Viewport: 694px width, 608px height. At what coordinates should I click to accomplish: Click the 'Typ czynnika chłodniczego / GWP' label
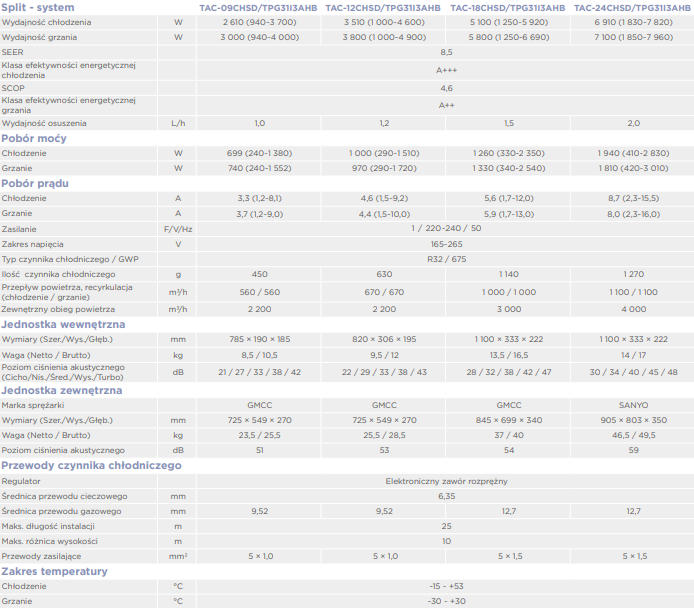[x=70, y=259]
